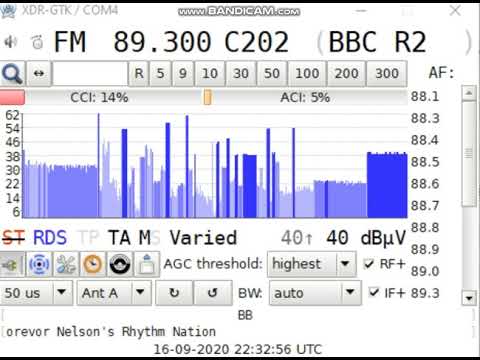Click the black-white round disc icon
This screenshot has width=480, height=360.
click(x=120, y=264)
